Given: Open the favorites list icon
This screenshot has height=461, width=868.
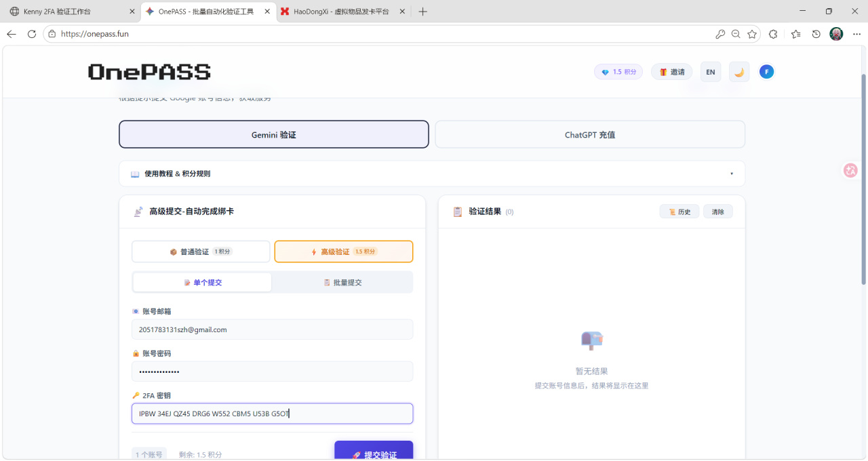Looking at the screenshot, I should coord(795,34).
